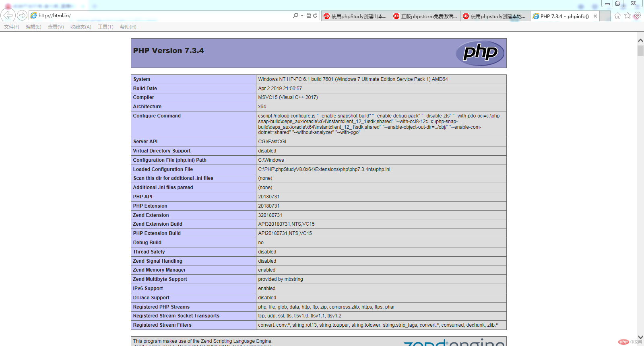Screen dimensions: 644x346
Task: Click the Registered PHP Streams label
Action: click(161, 307)
